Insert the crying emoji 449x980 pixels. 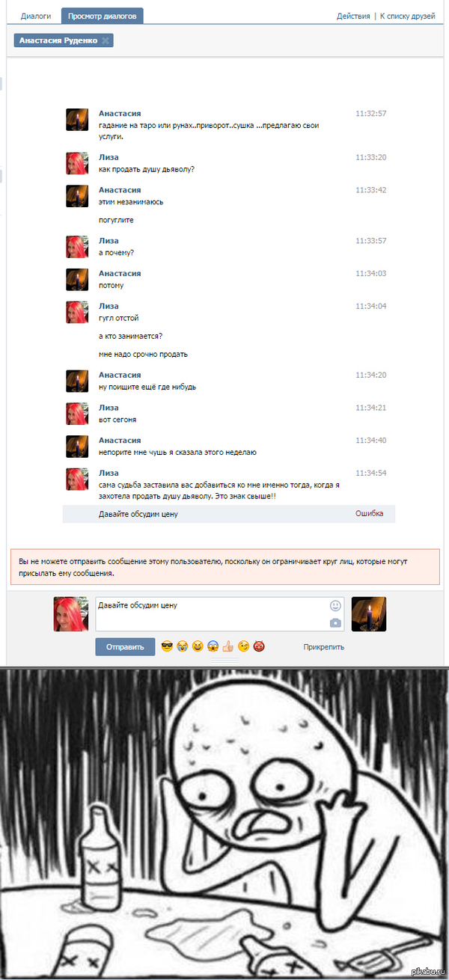[182, 646]
